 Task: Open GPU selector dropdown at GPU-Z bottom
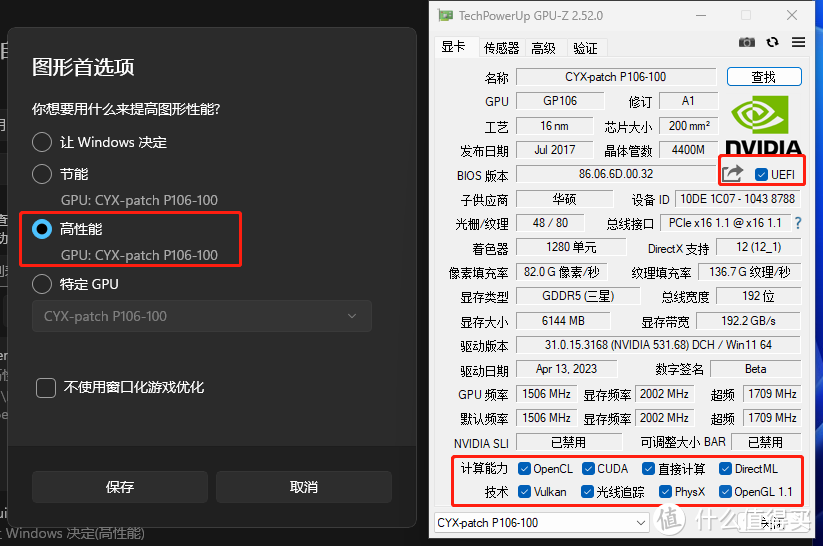click(x=542, y=522)
